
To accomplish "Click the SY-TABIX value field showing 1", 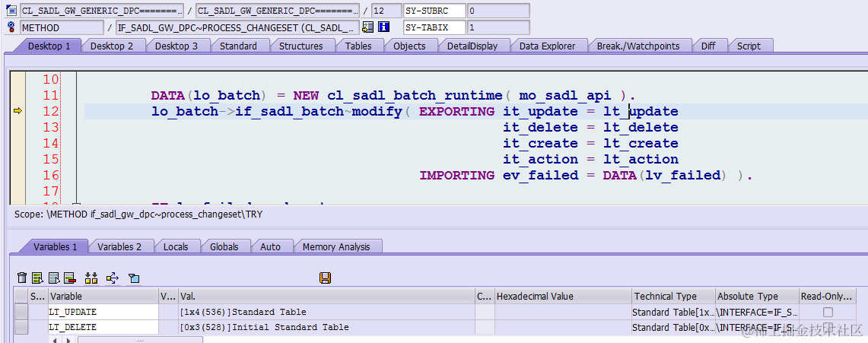I will (498, 27).
